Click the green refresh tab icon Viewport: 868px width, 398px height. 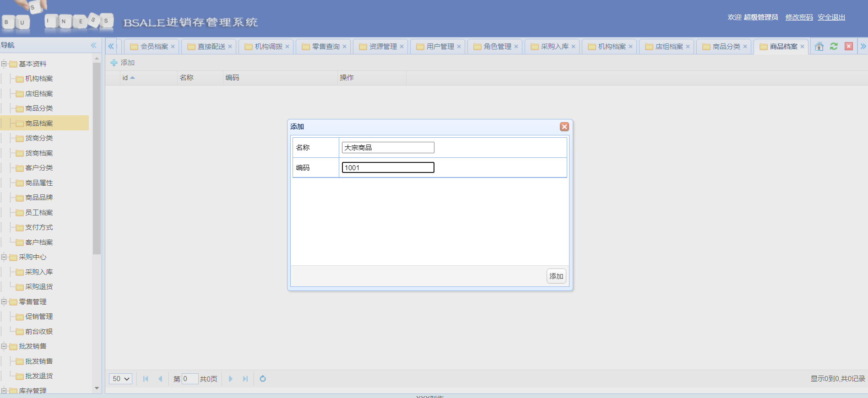[x=834, y=46]
